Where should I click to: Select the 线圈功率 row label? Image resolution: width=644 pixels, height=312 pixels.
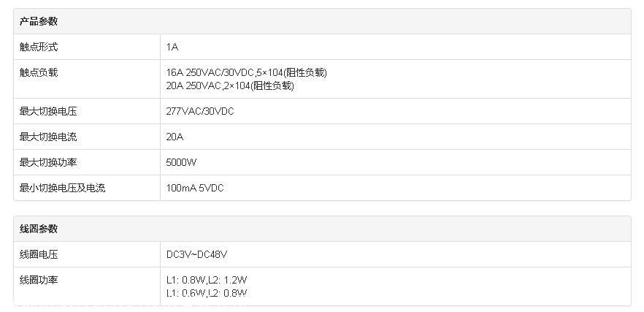tap(38, 280)
